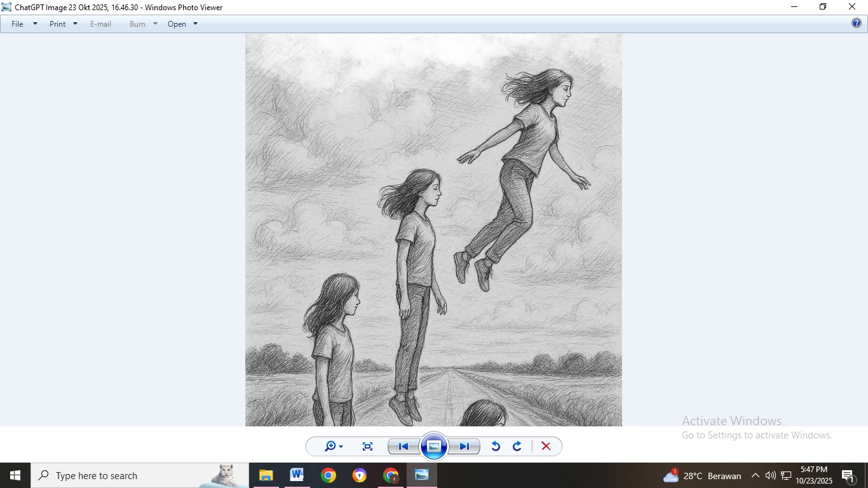The height and width of the screenshot is (488, 868).
Task: Minimize the Photo Viewer window
Action: [794, 7]
